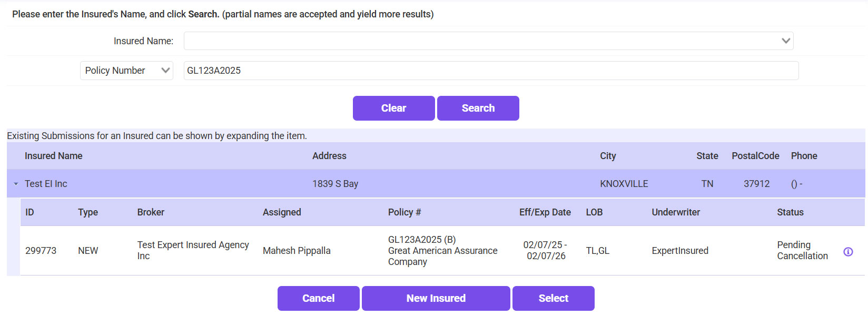
Task: Click the New Insured button
Action: (x=436, y=298)
